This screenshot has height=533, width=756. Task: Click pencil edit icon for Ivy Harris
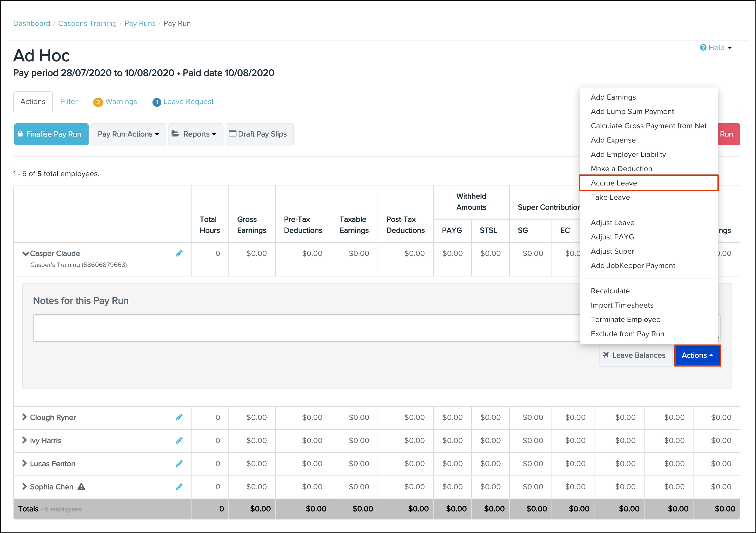coord(179,441)
